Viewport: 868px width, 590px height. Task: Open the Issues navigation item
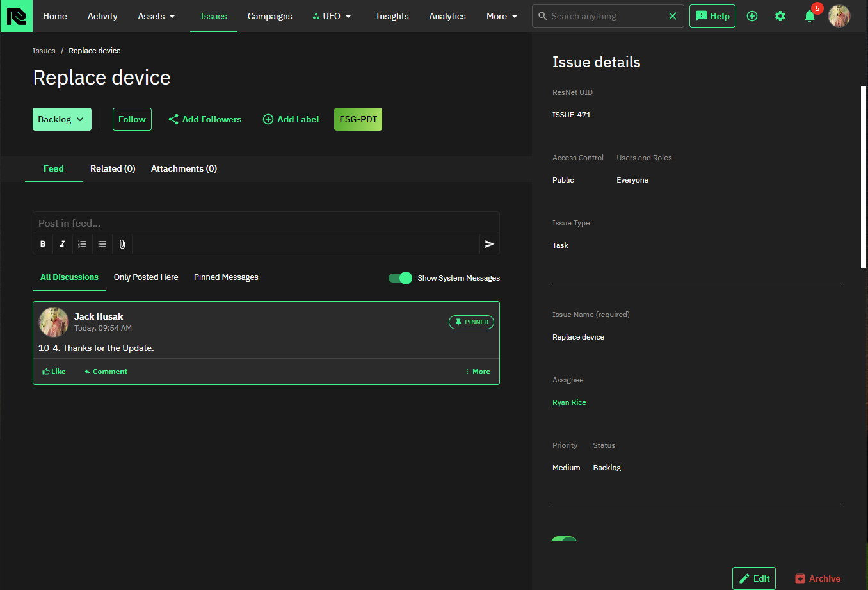click(214, 16)
